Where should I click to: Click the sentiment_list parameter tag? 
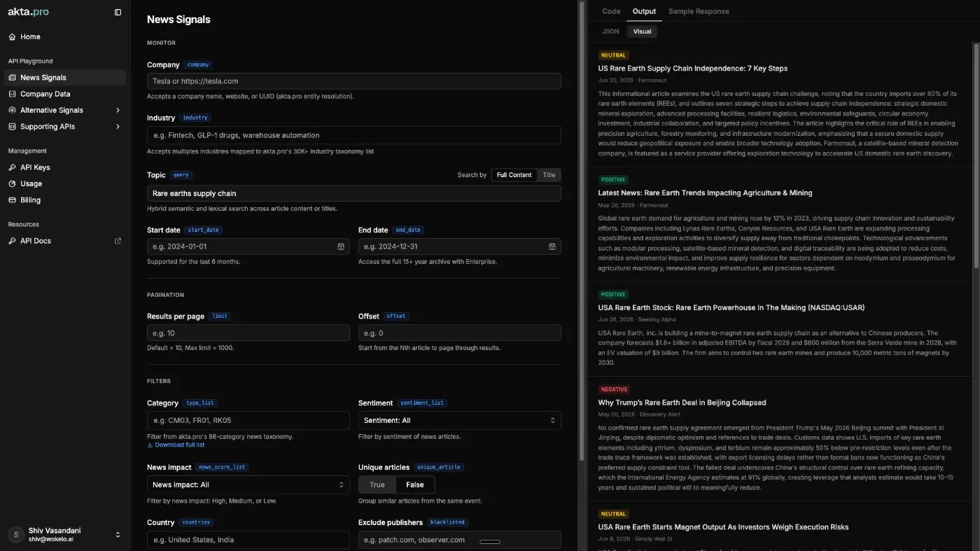(x=422, y=403)
